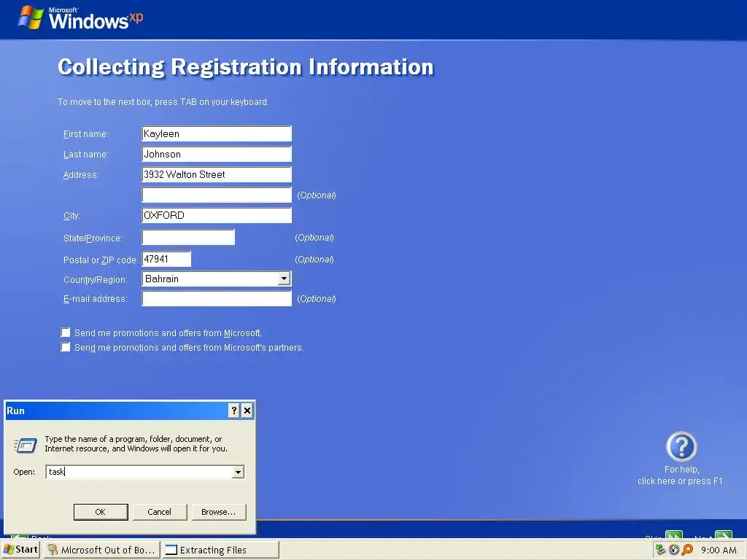Image resolution: width=747 pixels, height=560 pixels.
Task: Enable promotions and offers from Microsoft checkbox
Action: (x=65, y=332)
